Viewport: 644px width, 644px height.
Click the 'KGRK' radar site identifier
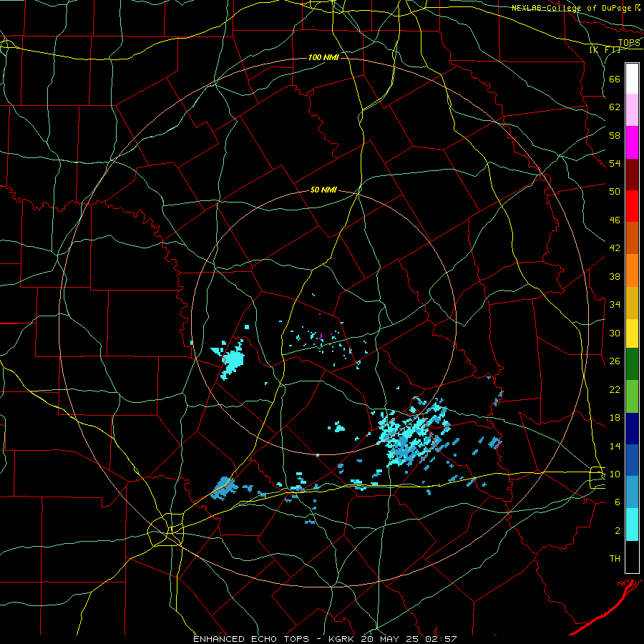[x=343, y=639]
